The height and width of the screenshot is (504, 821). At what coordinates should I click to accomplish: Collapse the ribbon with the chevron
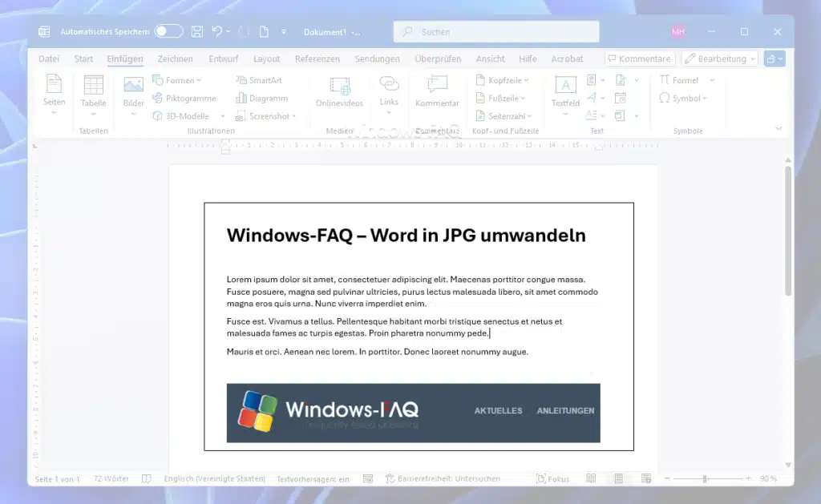point(779,129)
